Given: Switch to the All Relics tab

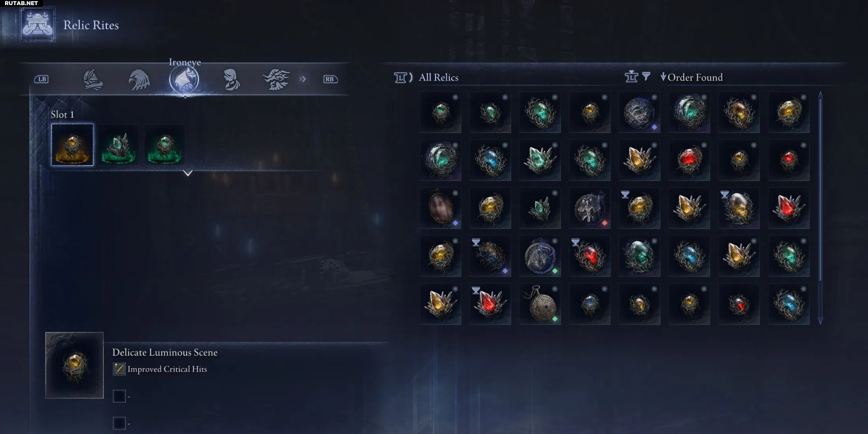Looking at the screenshot, I should [x=438, y=77].
